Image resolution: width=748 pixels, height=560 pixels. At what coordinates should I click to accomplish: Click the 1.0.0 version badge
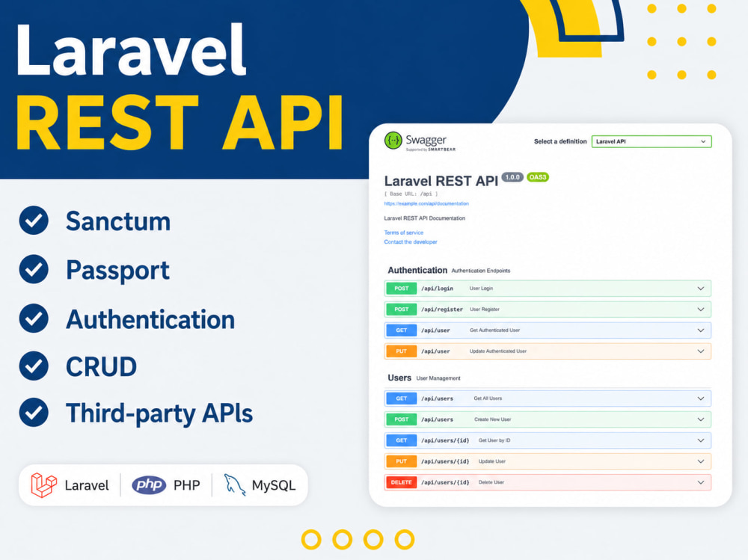tap(512, 177)
